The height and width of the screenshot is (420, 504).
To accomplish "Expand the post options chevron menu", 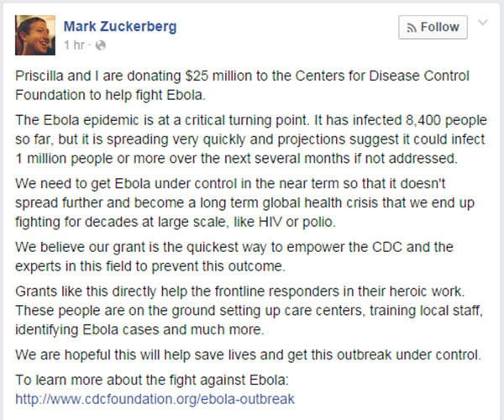I will pos(483,23).
